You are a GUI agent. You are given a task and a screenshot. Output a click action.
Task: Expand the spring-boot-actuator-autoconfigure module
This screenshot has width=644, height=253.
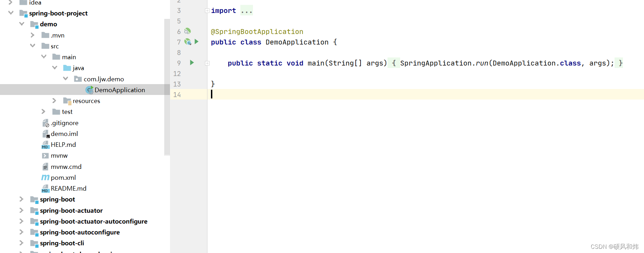tap(21, 221)
